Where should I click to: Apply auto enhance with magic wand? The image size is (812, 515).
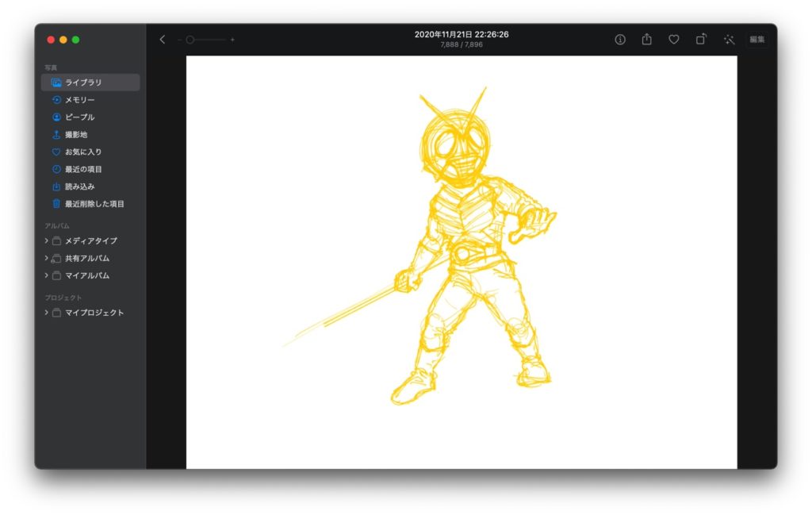(x=730, y=40)
